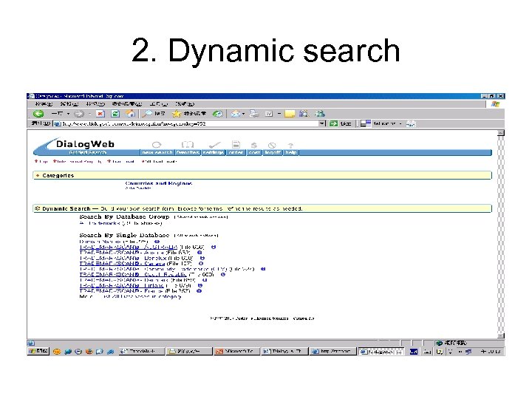
Task: Click the browser Back arrow button
Action: pos(38,114)
